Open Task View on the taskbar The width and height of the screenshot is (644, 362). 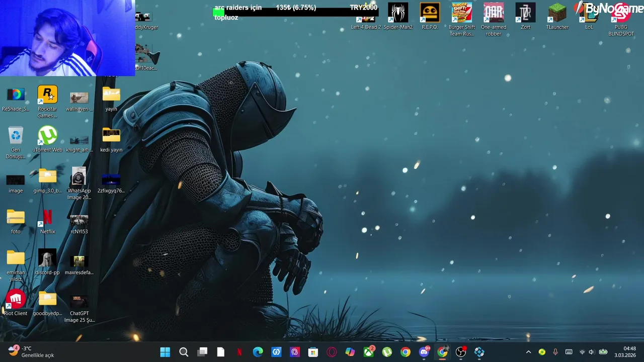click(x=202, y=352)
